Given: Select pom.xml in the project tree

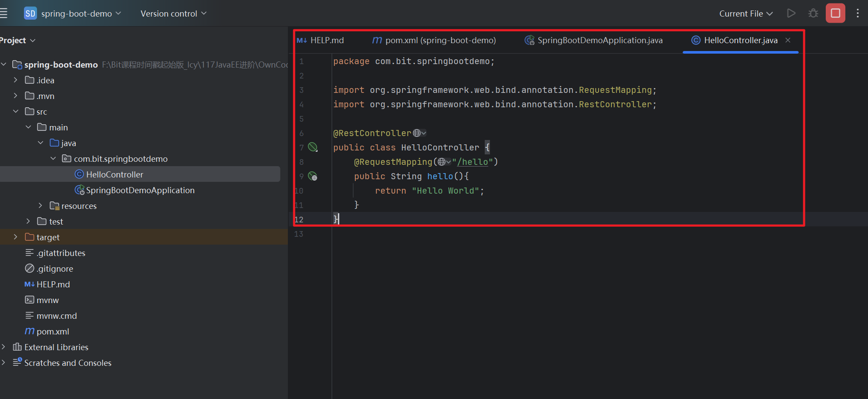Looking at the screenshot, I should (x=53, y=331).
